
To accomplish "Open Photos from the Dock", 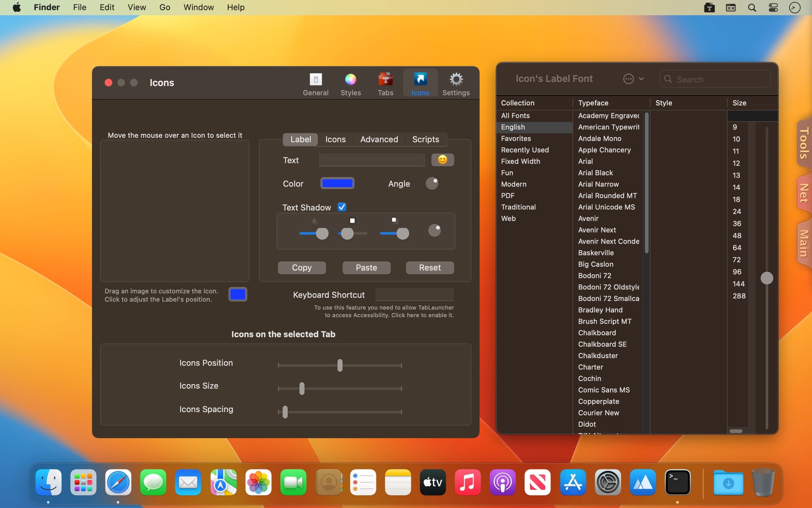I will [x=258, y=482].
